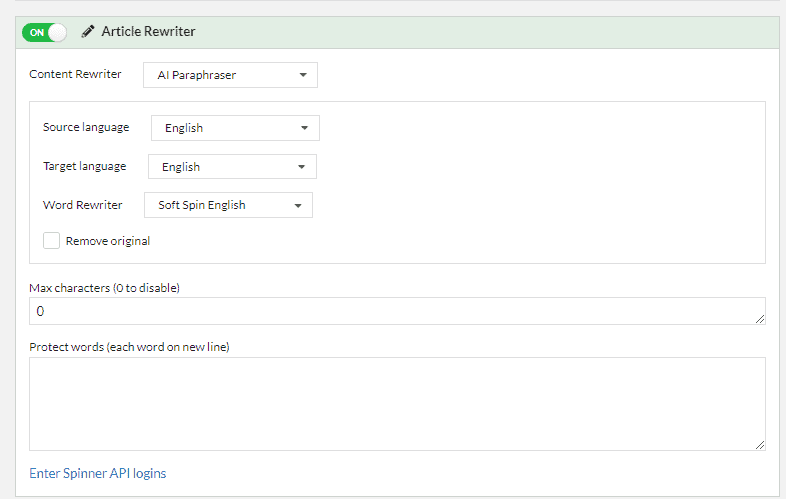The height and width of the screenshot is (499, 786).
Task: Click inside the Protect words textarea
Action: click(397, 404)
